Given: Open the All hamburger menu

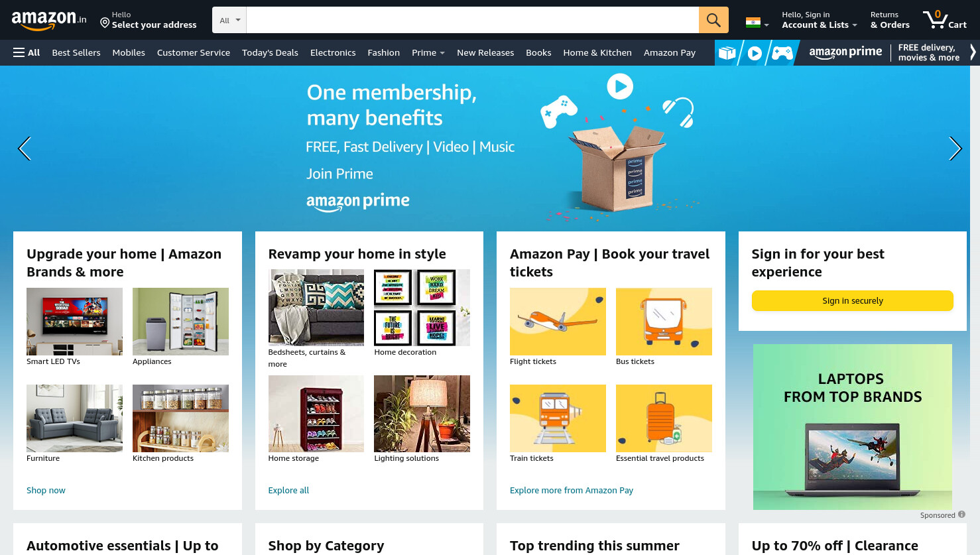Looking at the screenshot, I should coord(27,52).
